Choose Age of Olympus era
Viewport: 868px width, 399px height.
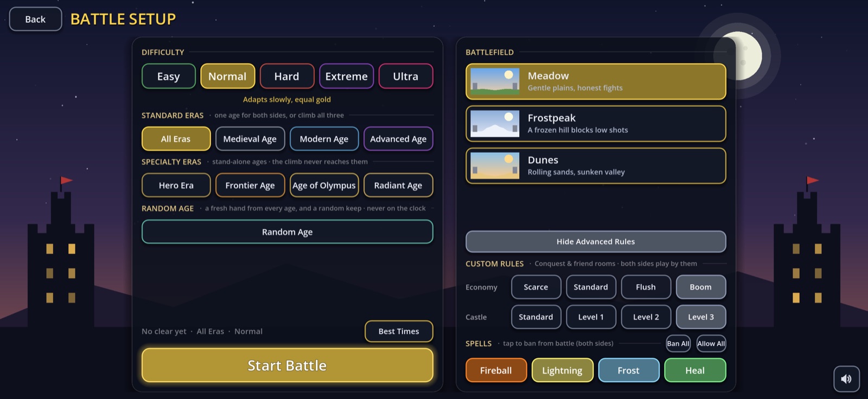pyautogui.click(x=324, y=185)
